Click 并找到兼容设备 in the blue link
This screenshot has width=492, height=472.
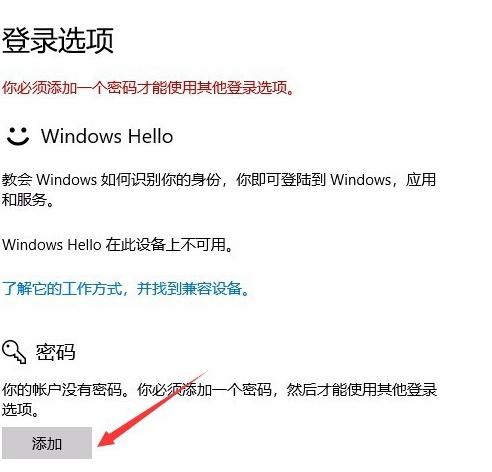(x=192, y=289)
